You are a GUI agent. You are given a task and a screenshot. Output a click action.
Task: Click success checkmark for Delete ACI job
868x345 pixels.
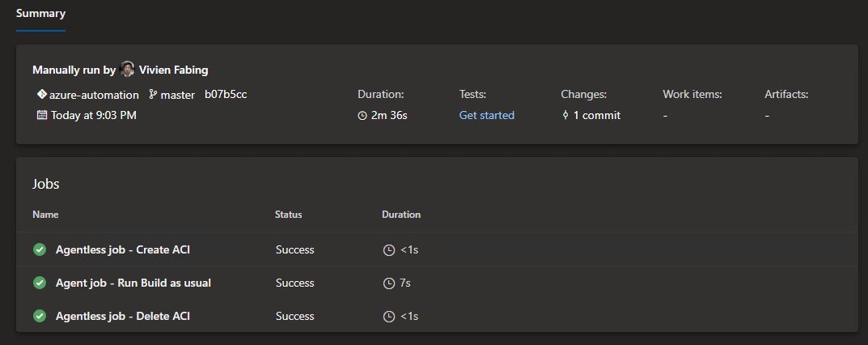click(40, 316)
